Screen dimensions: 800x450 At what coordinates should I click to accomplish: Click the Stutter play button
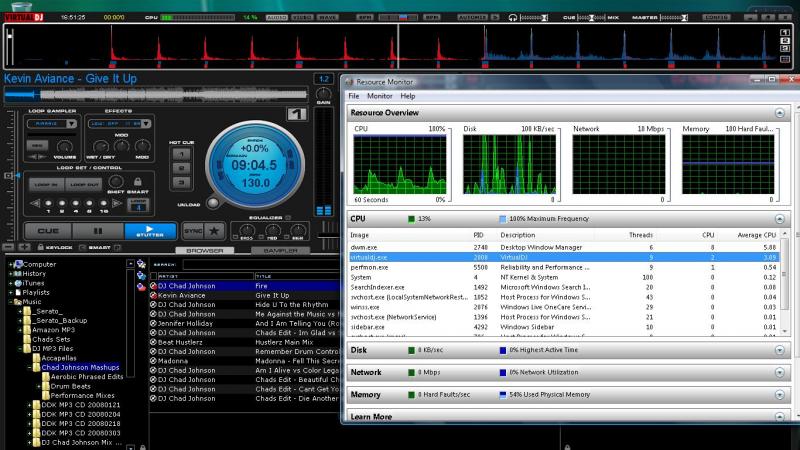click(150, 231)
